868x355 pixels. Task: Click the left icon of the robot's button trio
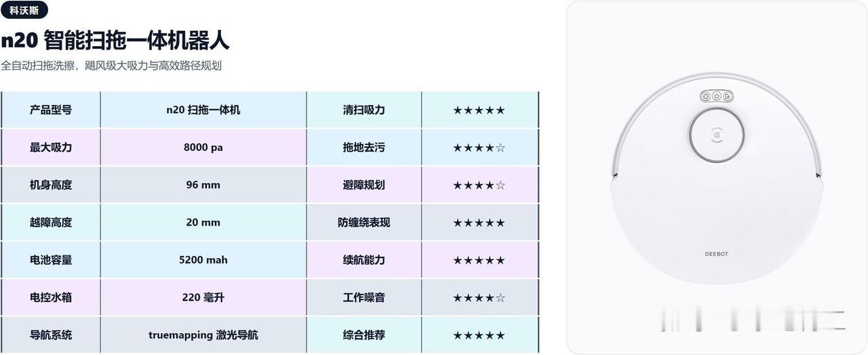click(707, 96)
